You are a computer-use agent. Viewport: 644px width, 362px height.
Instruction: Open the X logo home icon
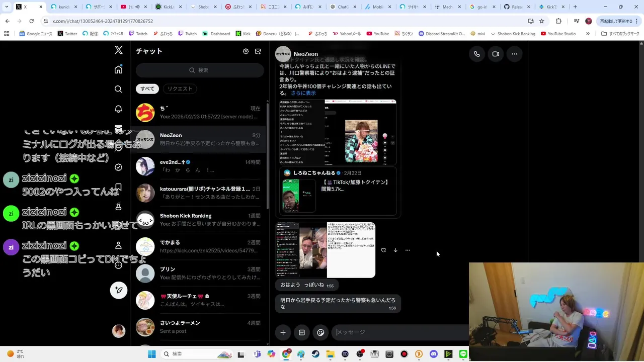[119, 50]
